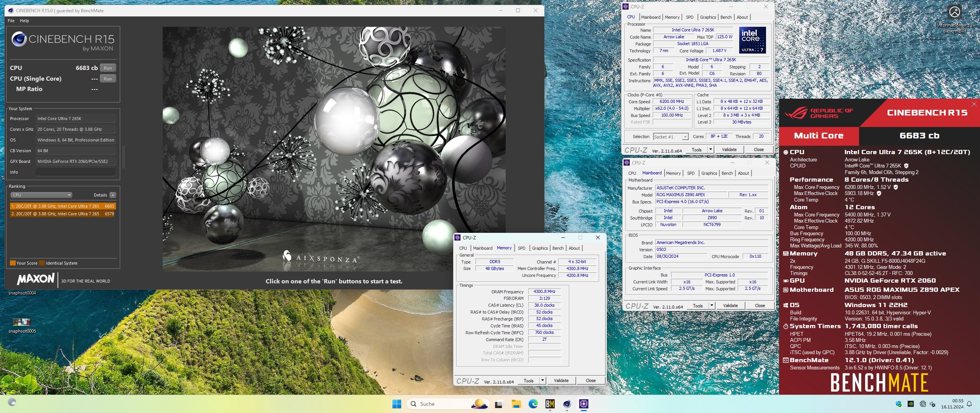Open Tools dropdown arrow in Mainboard CPU-Z window

coord(712,306)
